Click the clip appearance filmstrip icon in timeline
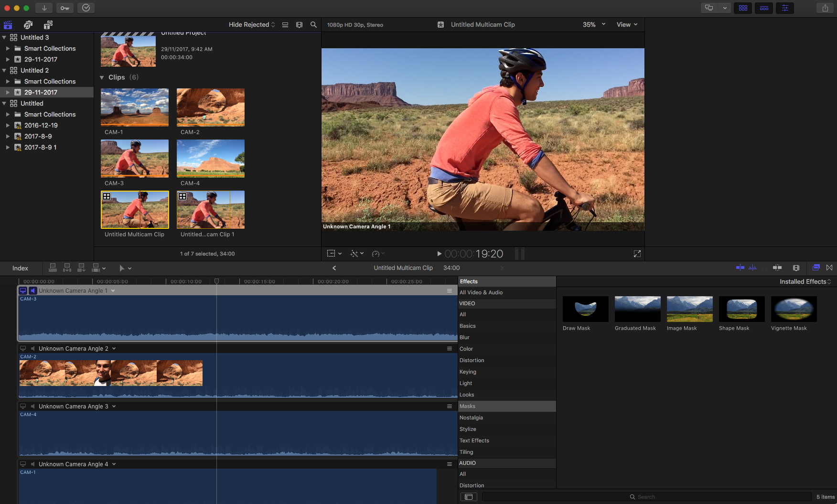 tap(796, 268)
